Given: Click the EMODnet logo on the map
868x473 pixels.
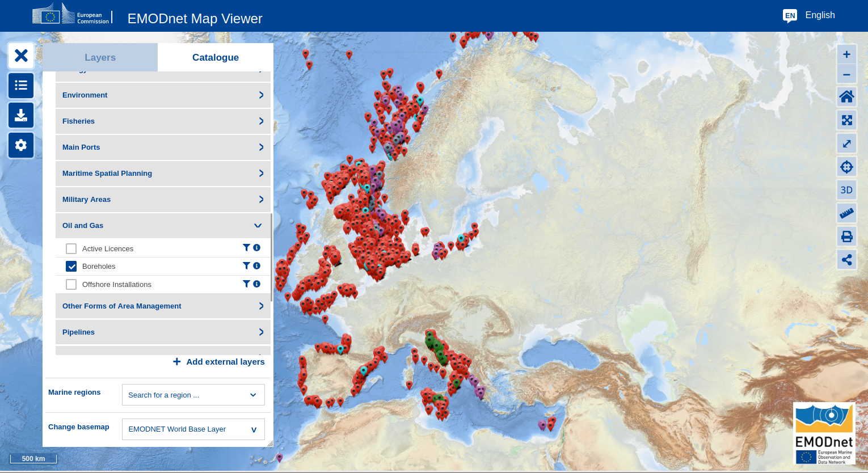Looking at the screenshot, I should (x=824, y=433).
